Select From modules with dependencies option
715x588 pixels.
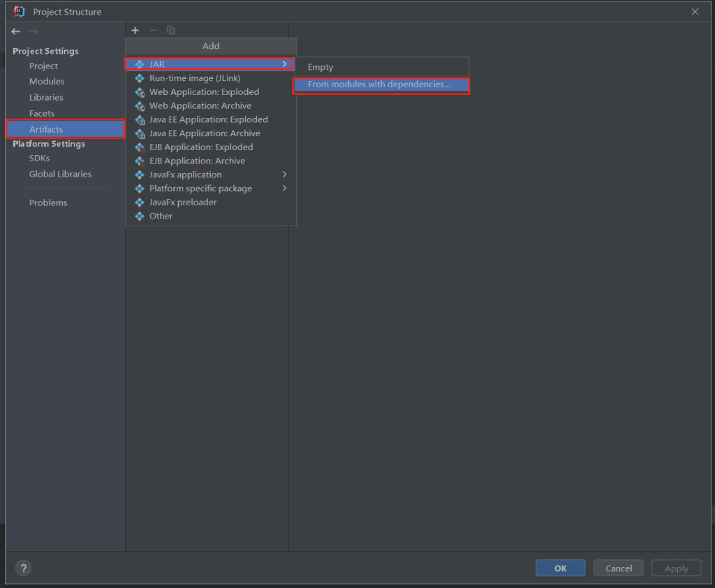point(379,84)
